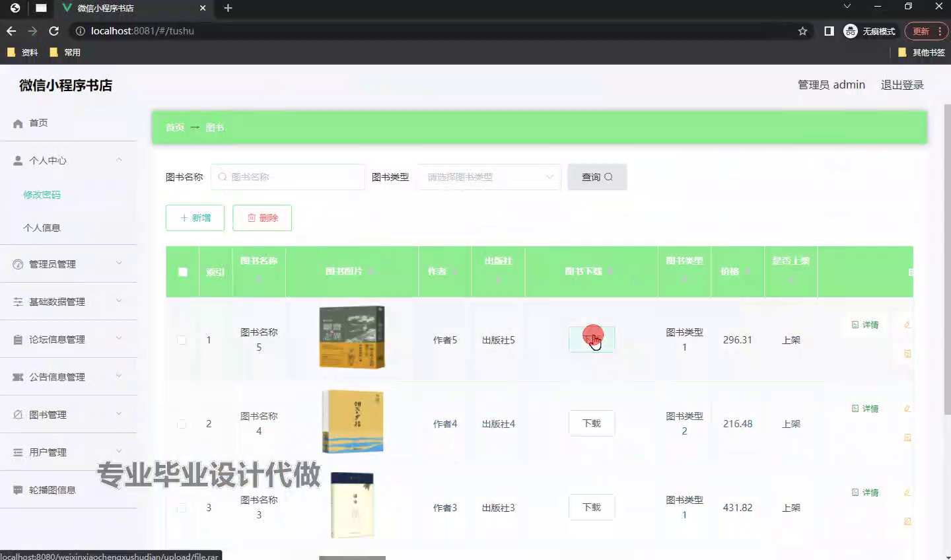Click the person icon beside 个人中心
Screen dimensions: 951x560
[18, 160]
